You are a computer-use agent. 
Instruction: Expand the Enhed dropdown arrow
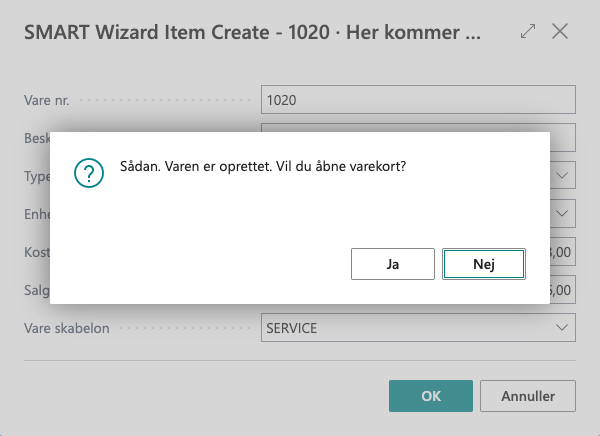pyautogui.click(x=563, y=214)
